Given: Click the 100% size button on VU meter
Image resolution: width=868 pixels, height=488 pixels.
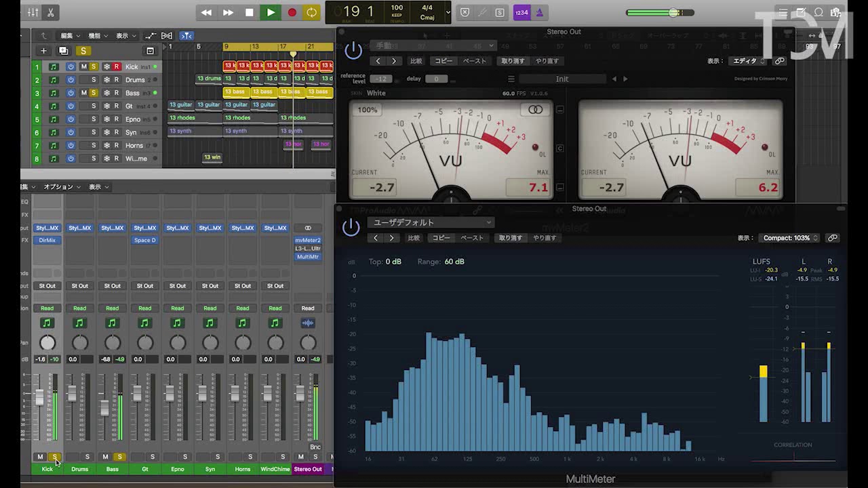Looking at the screenshot, I should (x=368, y=110).
